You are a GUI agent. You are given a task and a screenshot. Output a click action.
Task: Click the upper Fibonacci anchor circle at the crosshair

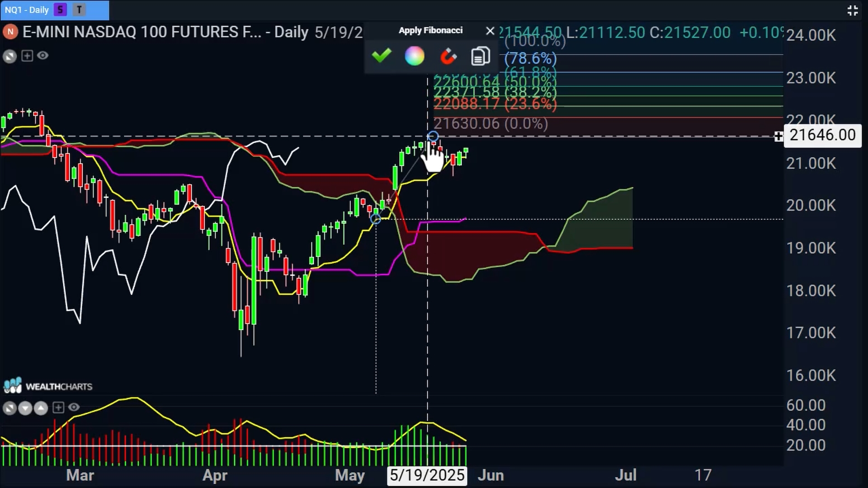pos(433,136)
